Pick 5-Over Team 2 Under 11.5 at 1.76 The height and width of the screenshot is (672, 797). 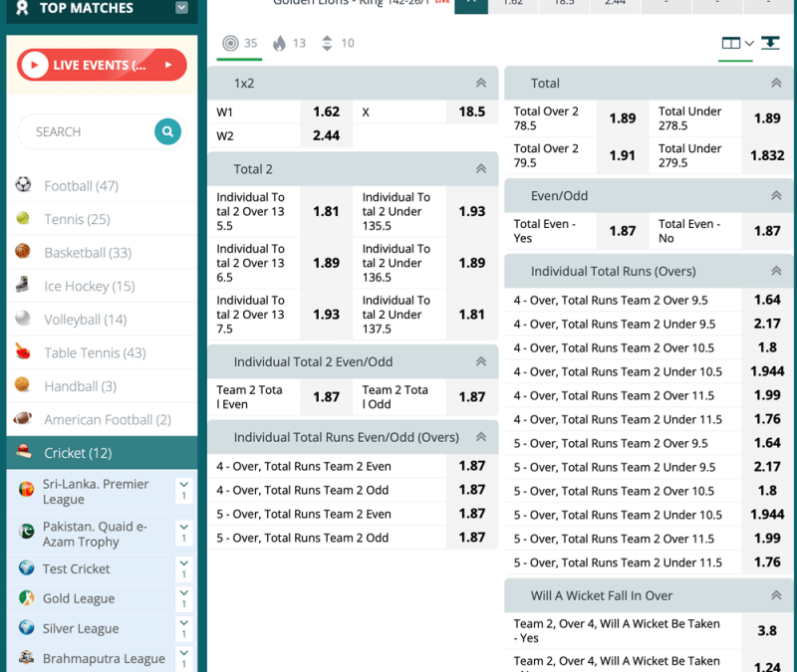click(x=767, y=562)
